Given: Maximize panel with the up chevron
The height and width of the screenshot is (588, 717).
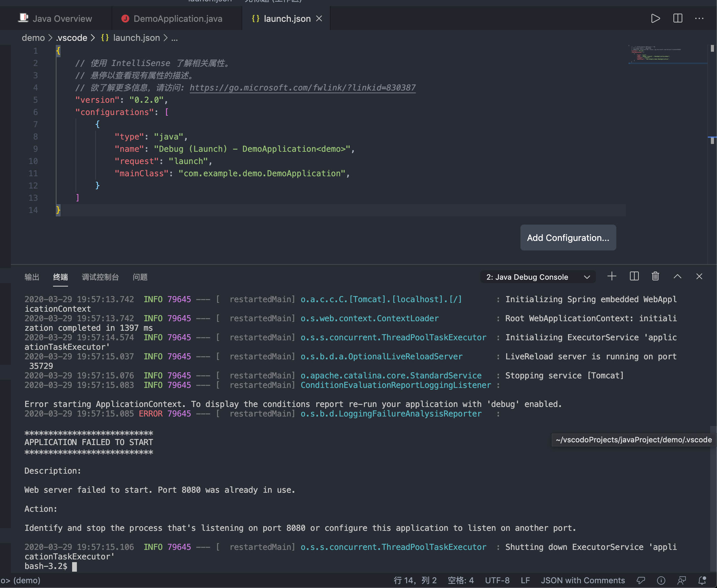Looking at the screenshot, I should tap(677, 276).
